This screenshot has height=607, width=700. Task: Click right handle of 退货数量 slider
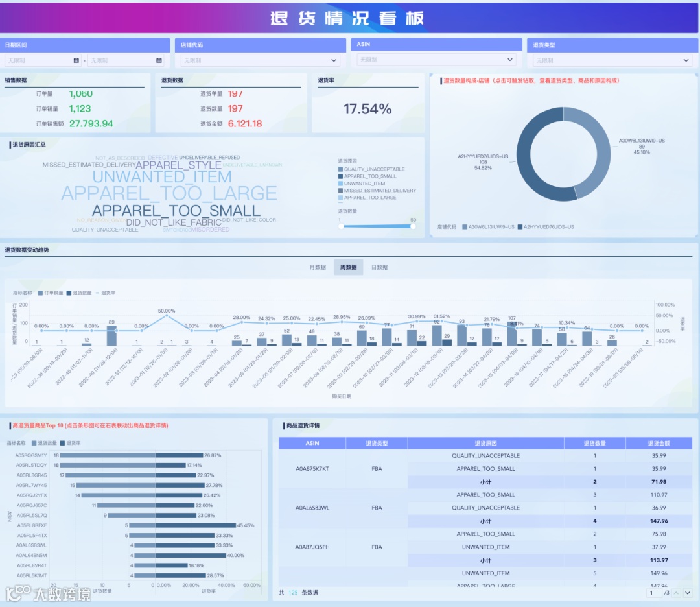(x=413, y=226)
